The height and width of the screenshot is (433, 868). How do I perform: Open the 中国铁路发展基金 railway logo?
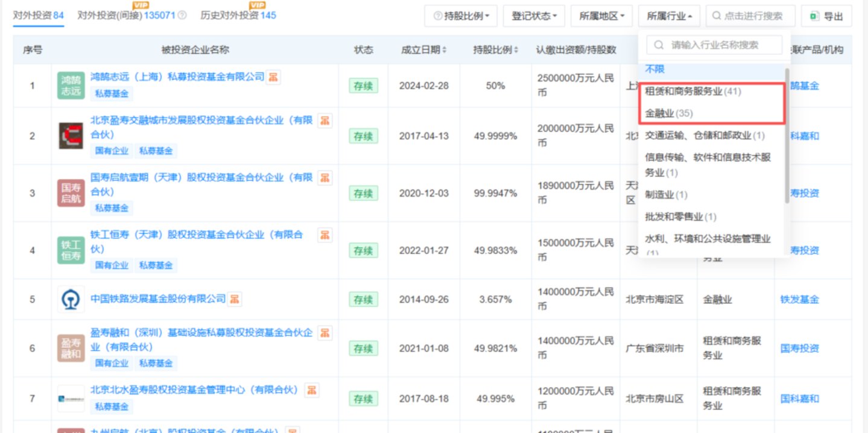71,299
